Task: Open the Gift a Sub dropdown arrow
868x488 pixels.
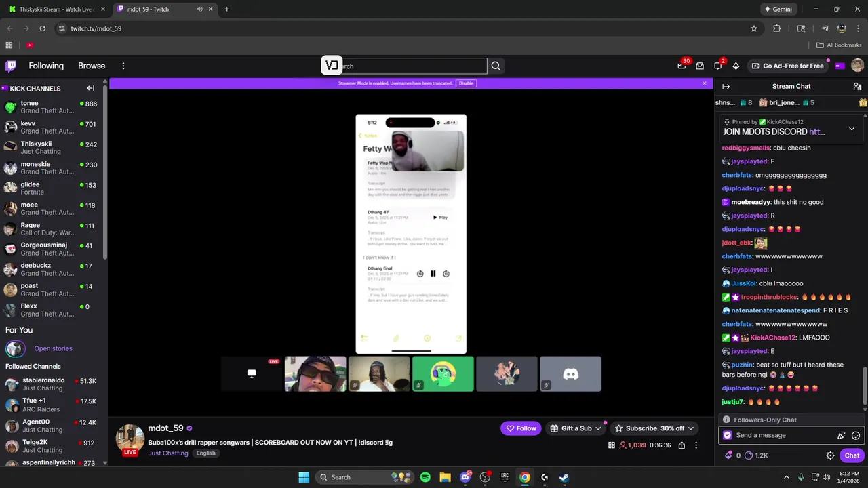Action: [x=598, y=428]
